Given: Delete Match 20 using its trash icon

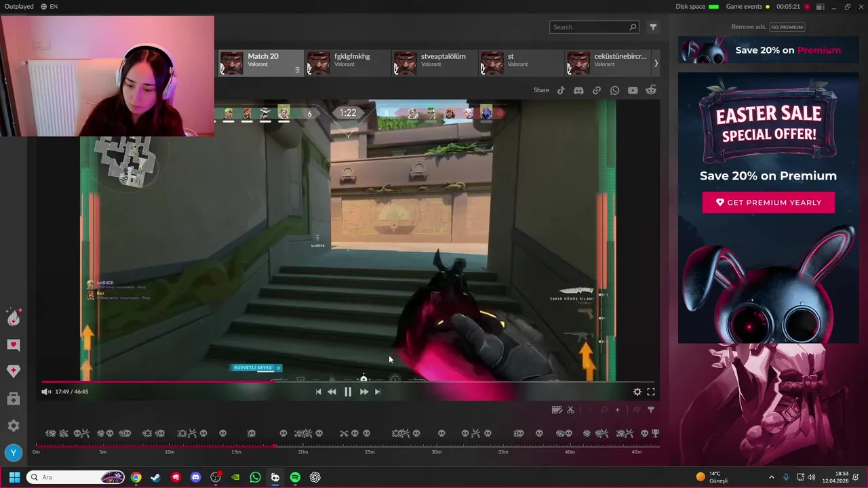Looking at the screenshot, I should tap(297, 70).
